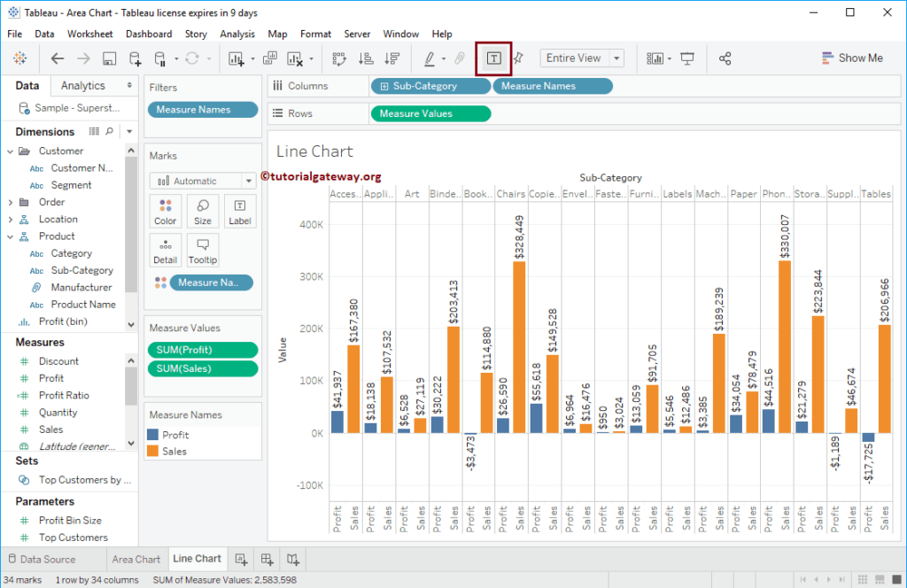Open the Analysis menu
This screenshot has width=907, height=588.
click(x=237, y=35)
